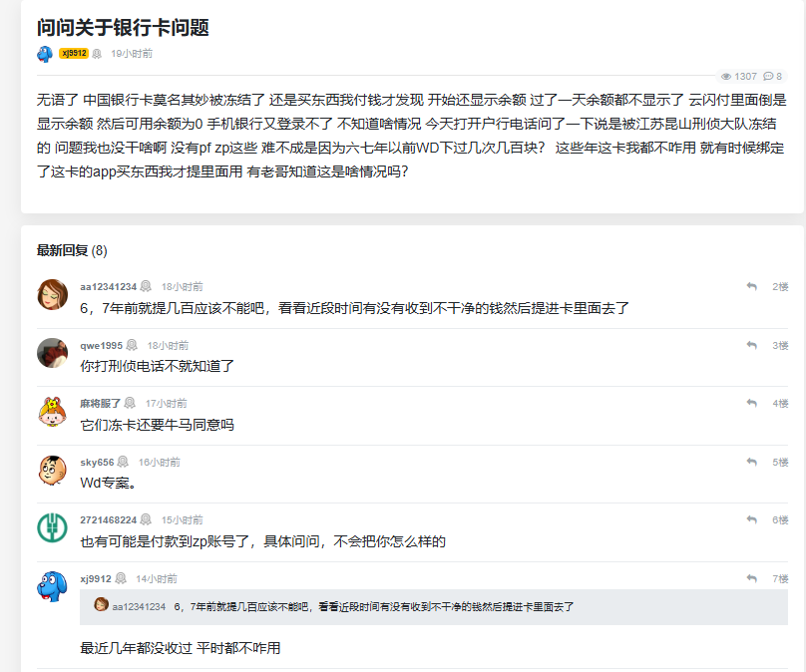
Task: Click the comment bubble icon beside 8
Action: pyautogui.click(x=768, y=77)
